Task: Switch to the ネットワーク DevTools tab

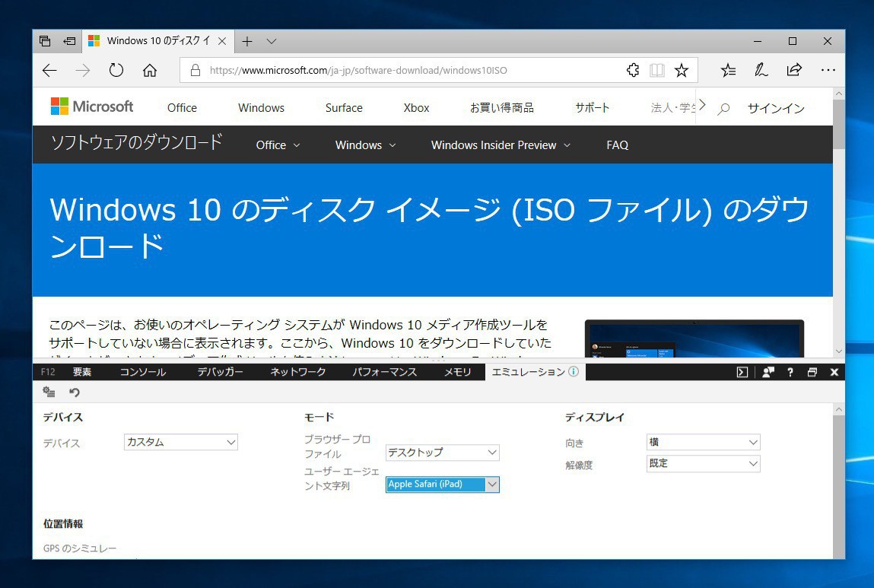Action: pos(298,372)
